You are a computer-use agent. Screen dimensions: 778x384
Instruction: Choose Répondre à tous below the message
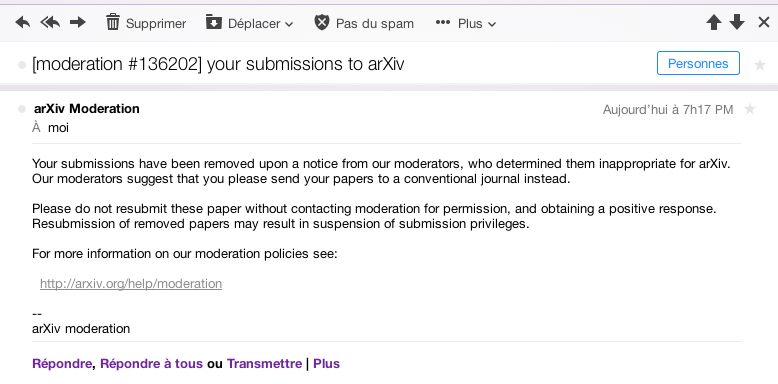(x=151, y=364)
